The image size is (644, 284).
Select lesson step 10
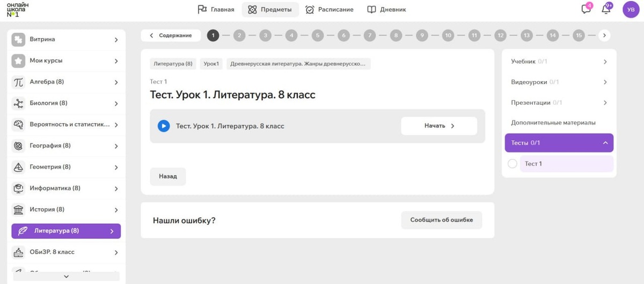point(448,35)
